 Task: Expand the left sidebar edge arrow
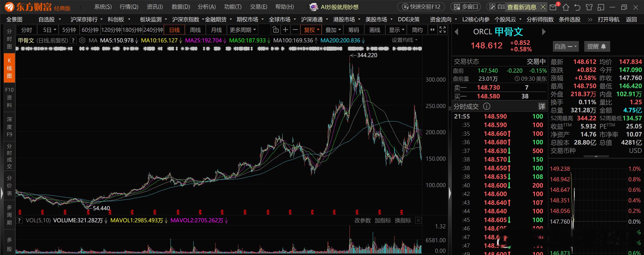click(2, 193)
